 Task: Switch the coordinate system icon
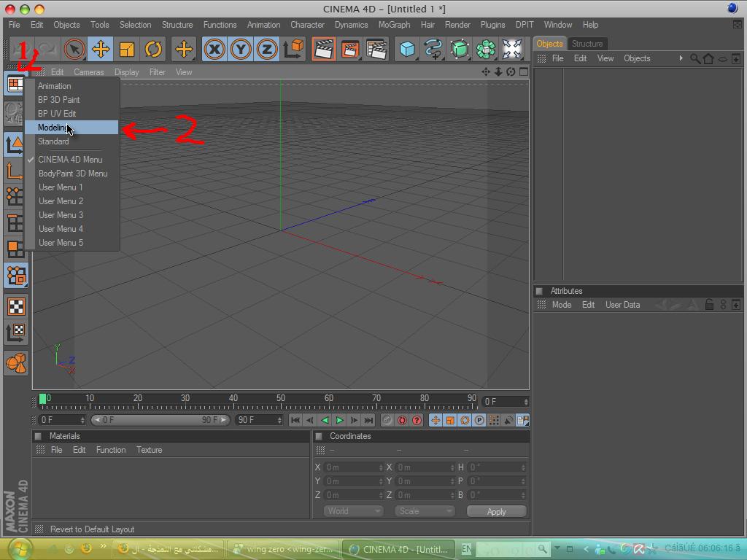coord(293,49)
